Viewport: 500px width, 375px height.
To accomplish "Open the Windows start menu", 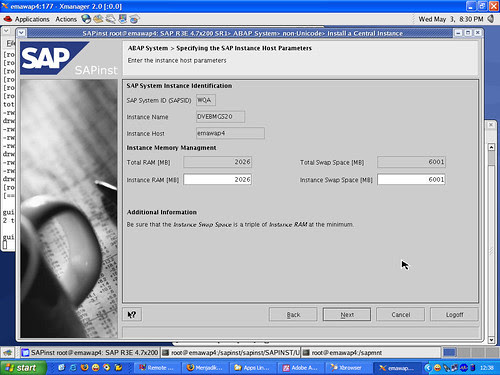I will (x=23, y=368).
